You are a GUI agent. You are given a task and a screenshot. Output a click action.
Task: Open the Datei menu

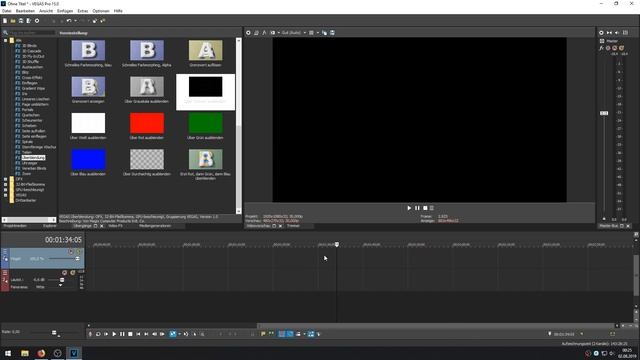coord(7,11)
